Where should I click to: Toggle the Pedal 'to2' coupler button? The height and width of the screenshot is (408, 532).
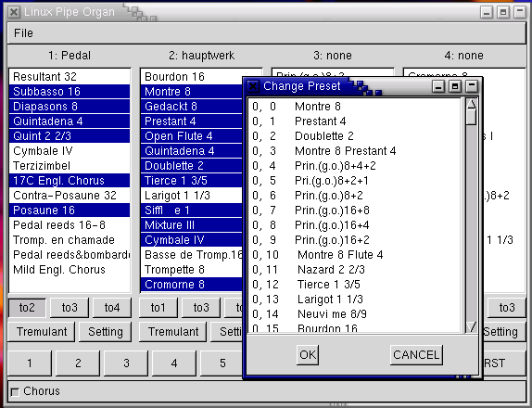[x=27, y=308]
